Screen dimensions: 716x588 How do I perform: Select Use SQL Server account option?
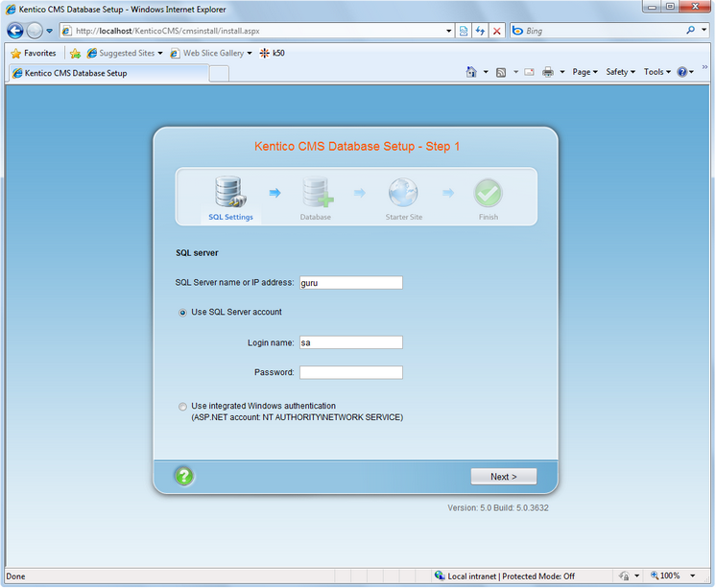pos(183,313)
